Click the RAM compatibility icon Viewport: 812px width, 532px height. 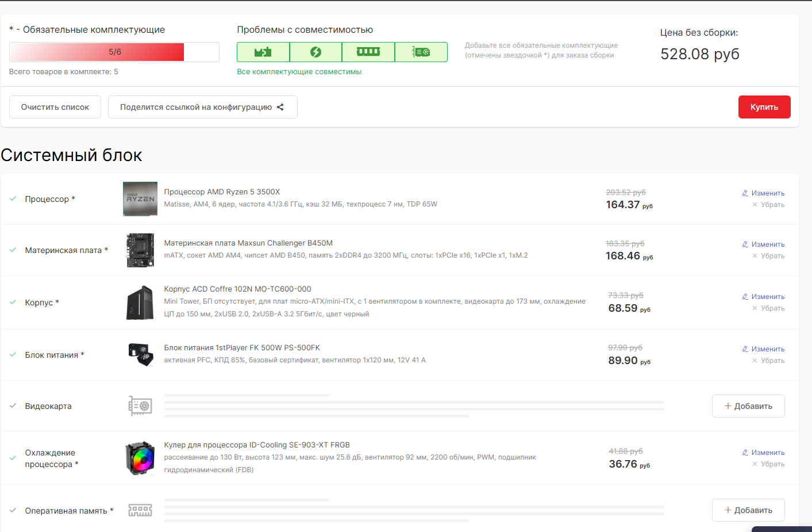[368, 52]
